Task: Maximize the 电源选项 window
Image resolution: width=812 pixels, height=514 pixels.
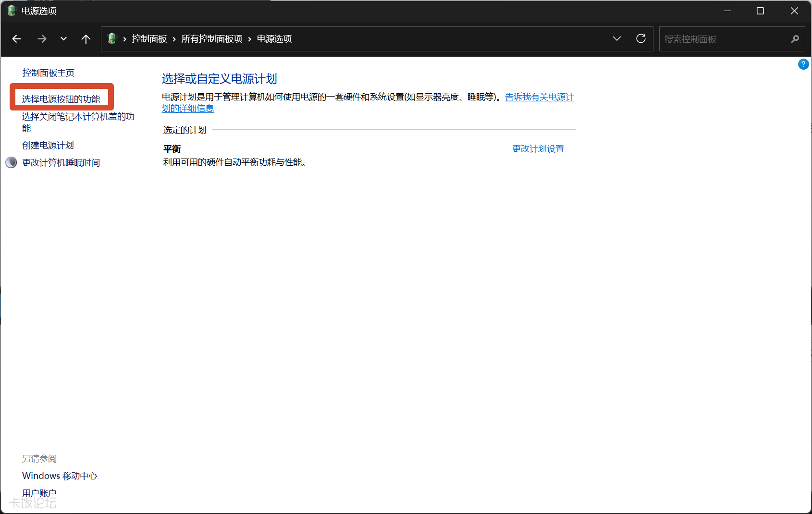Action: [760, 11]
